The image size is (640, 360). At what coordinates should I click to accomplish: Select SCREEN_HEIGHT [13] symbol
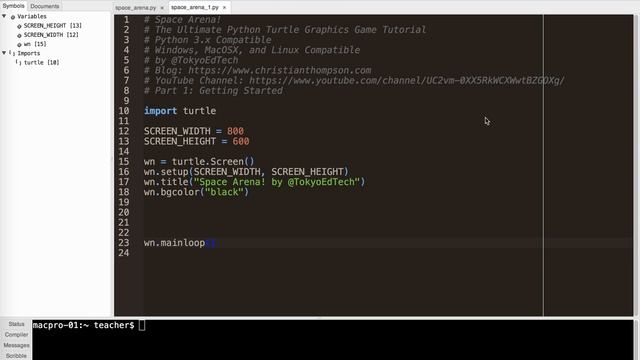tap(53, 25)
